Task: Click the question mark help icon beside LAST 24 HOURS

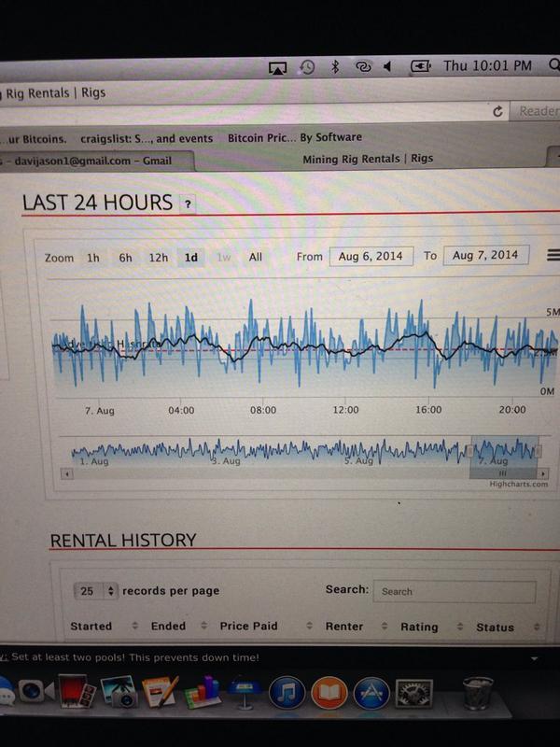Action: (x=188, y=204)
